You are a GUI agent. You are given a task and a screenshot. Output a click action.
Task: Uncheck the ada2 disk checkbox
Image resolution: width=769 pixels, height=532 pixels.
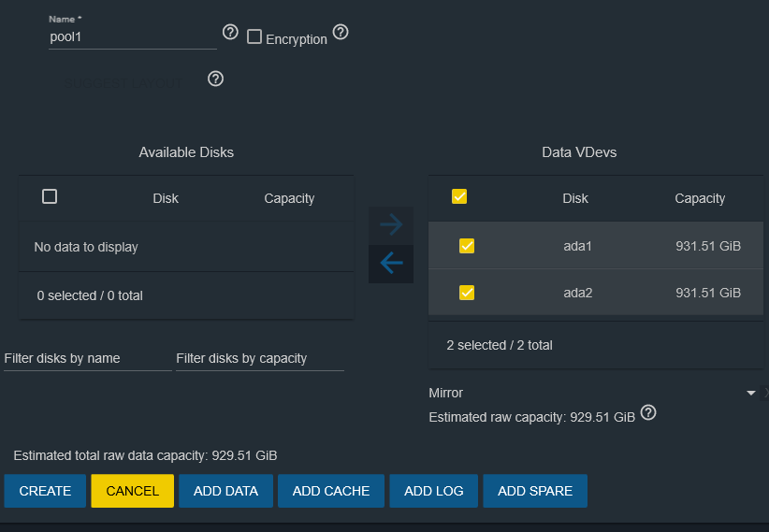[x=467, y=293]
